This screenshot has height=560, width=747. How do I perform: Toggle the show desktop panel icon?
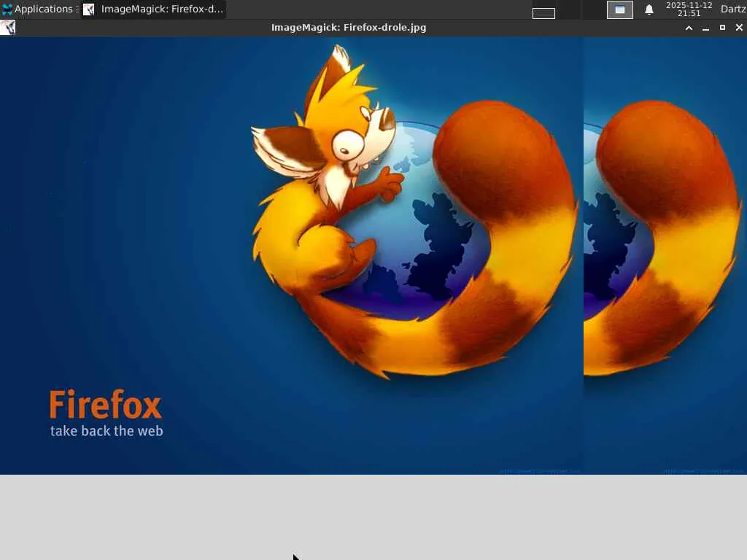click(x=620, y=9)
